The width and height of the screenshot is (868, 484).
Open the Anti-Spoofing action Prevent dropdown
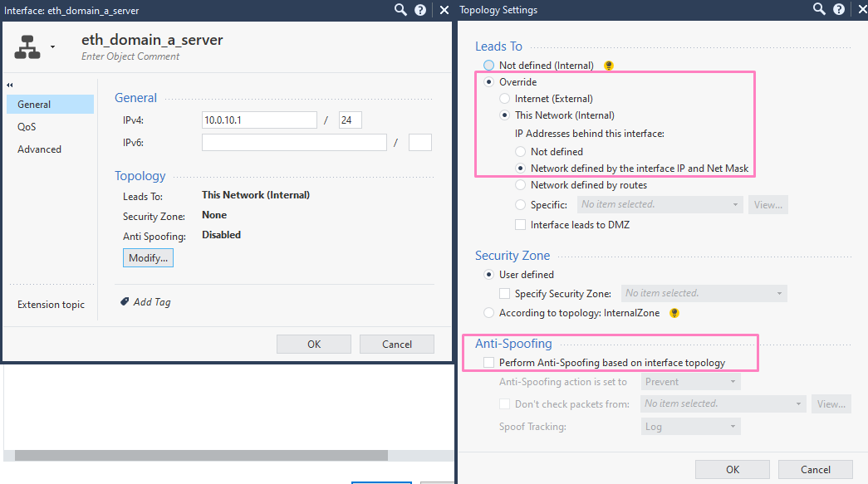pyautogui.click(x=690, y=381)
